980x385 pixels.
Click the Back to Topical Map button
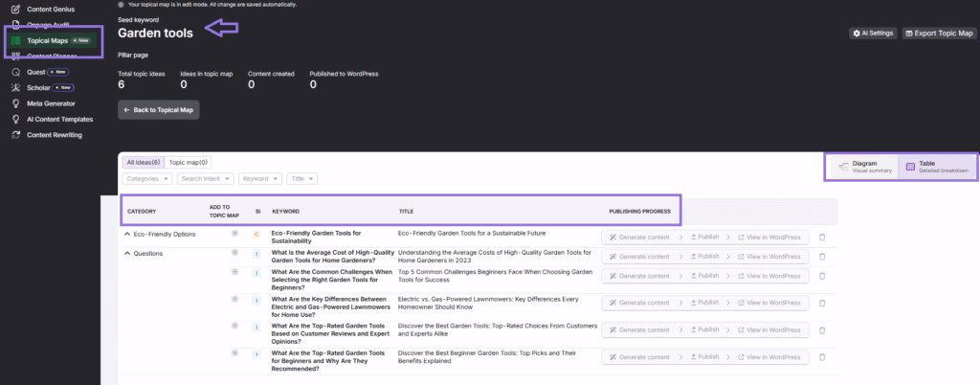(x=159, y=110)
